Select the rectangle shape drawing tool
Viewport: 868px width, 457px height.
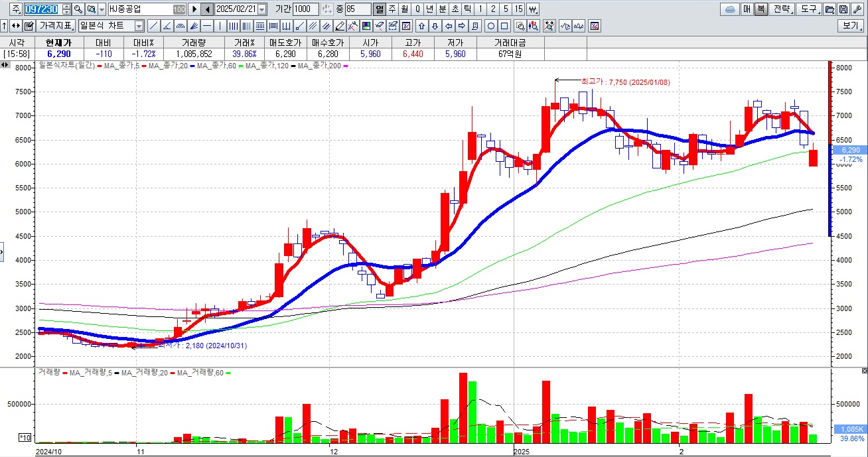pyautogui.click(x=504, y=26)
